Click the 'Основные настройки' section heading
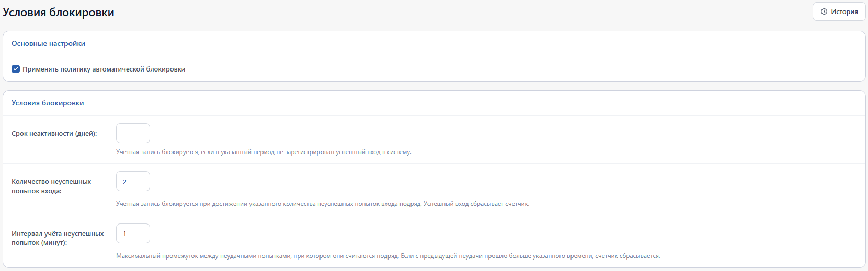The height and width of the screenshot is (271, 868). click(48, 44)
